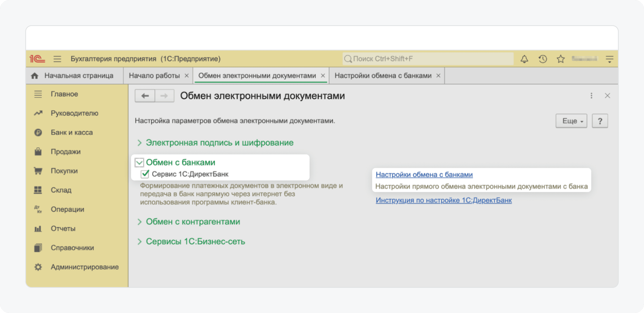Click the Операции Дт/Кт icon
644x313 pixels.
38,209
